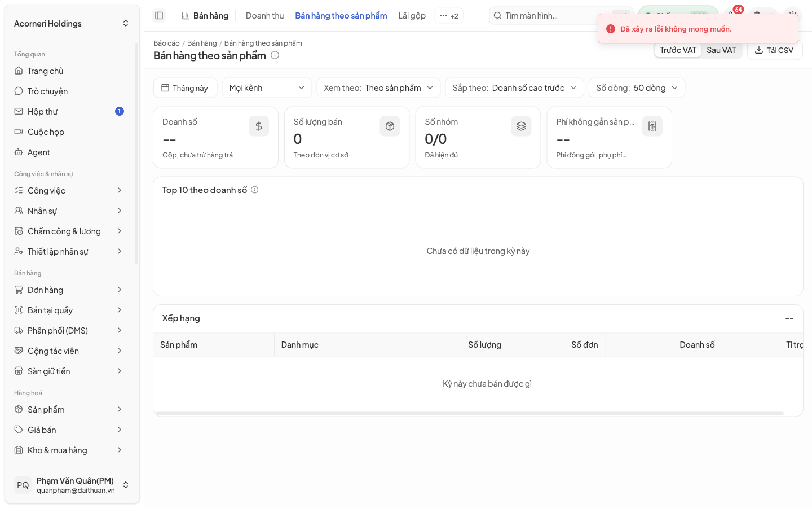Select the Bán hàng theo sản phẩm tab
The image size is (812, 508).
(x=341, y=16)
